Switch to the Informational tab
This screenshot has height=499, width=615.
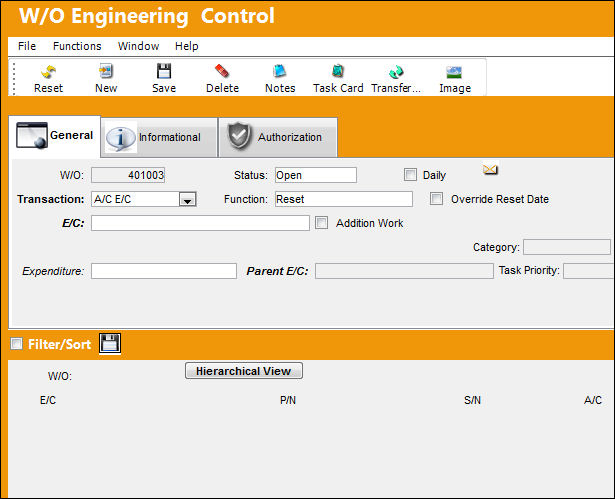coord(159,137)
